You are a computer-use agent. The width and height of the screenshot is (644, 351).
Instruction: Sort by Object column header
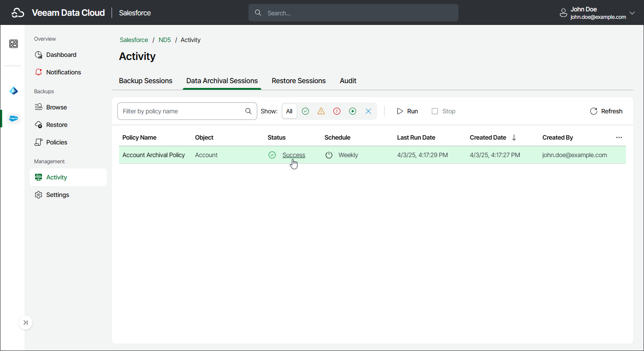pyautogui.click(x=204, y=137)
